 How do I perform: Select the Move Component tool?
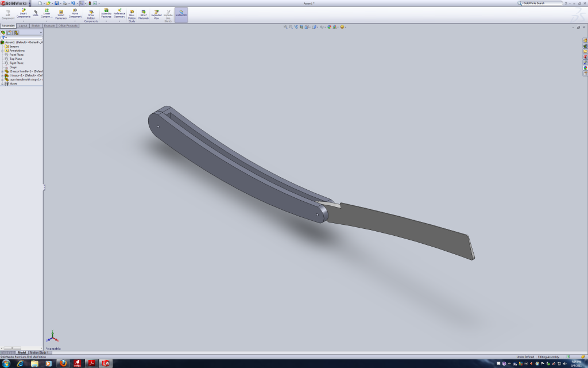(x=75, y=14)
